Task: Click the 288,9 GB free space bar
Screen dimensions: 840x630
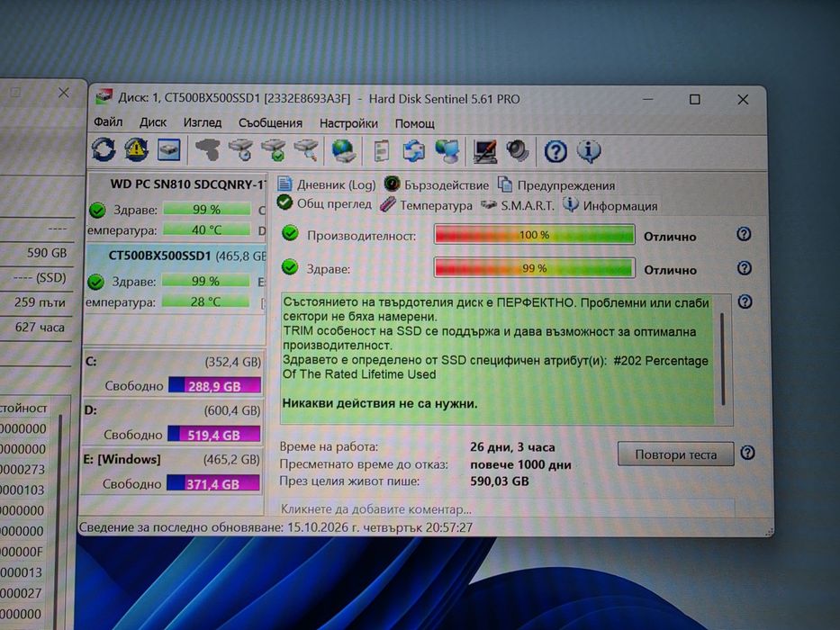Action: [x=215, y=386]
